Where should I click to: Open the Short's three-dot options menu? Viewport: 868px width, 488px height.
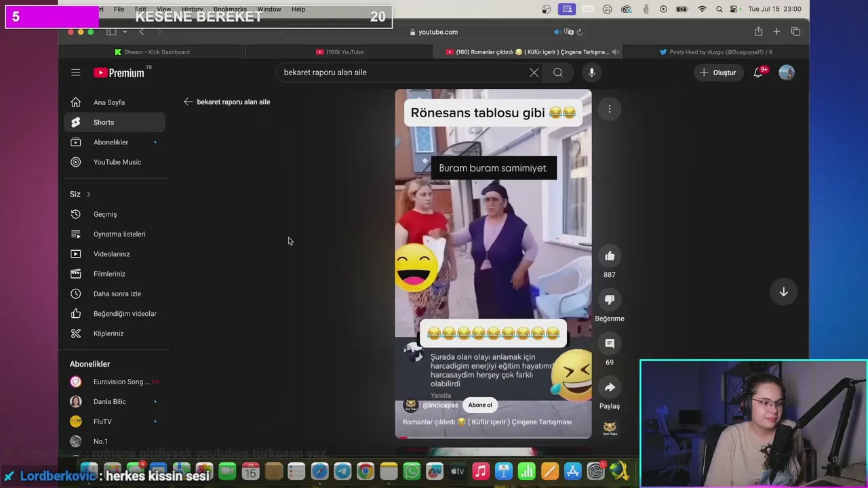[x=610, y=109]
